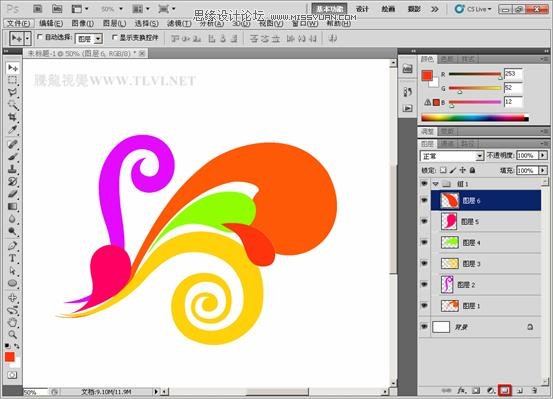Click the 基本功能 workspace button
This screenshot has height=399, width=553.
coord(329,9)
